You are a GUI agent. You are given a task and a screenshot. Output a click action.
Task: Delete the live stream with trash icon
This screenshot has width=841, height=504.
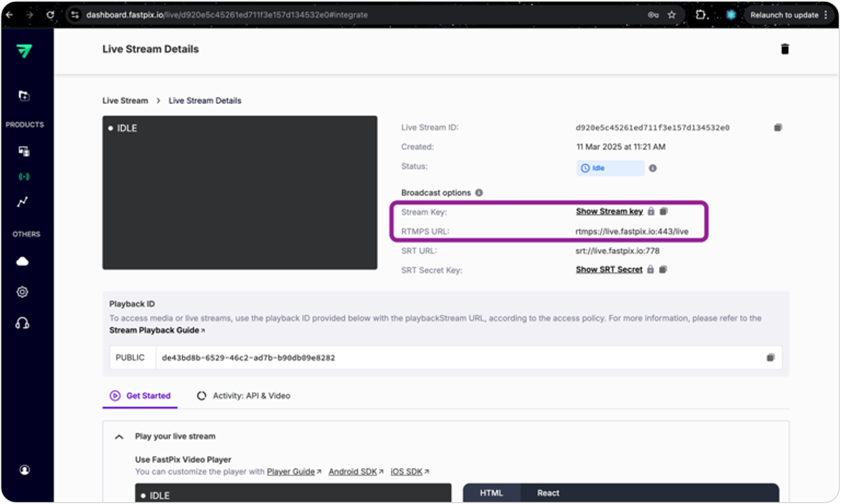pyautogui.click(x=785, y=49)
